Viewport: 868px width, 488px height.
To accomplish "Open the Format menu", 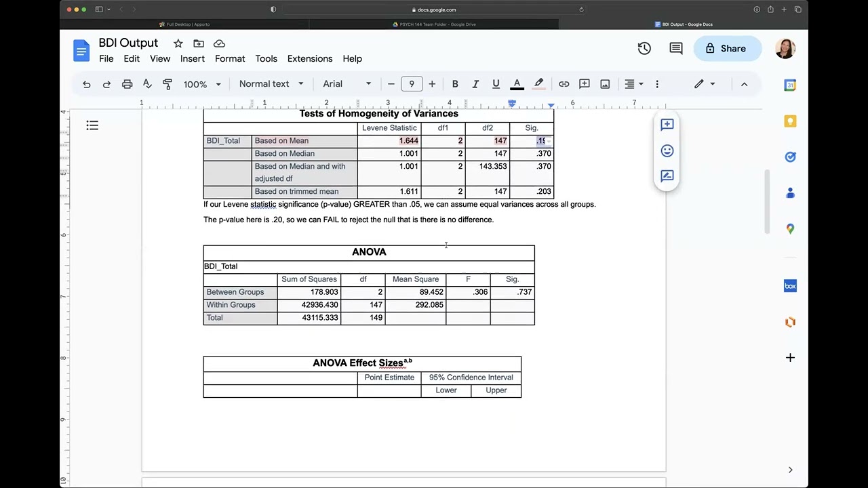I will click(230, 58).
